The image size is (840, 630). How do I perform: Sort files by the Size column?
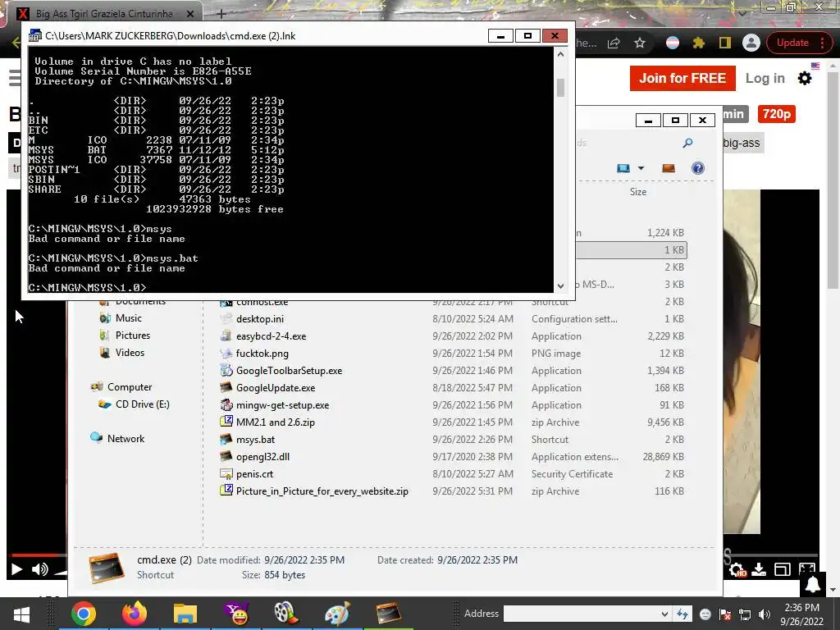pos(637,192)
